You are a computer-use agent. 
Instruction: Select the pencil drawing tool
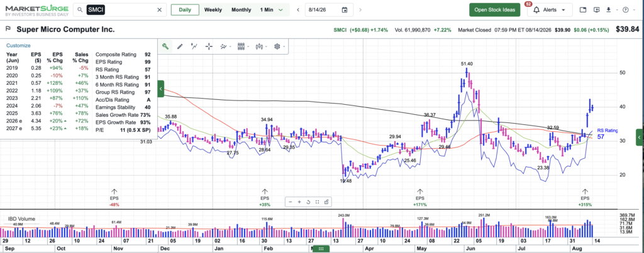(x=179, y=46)
